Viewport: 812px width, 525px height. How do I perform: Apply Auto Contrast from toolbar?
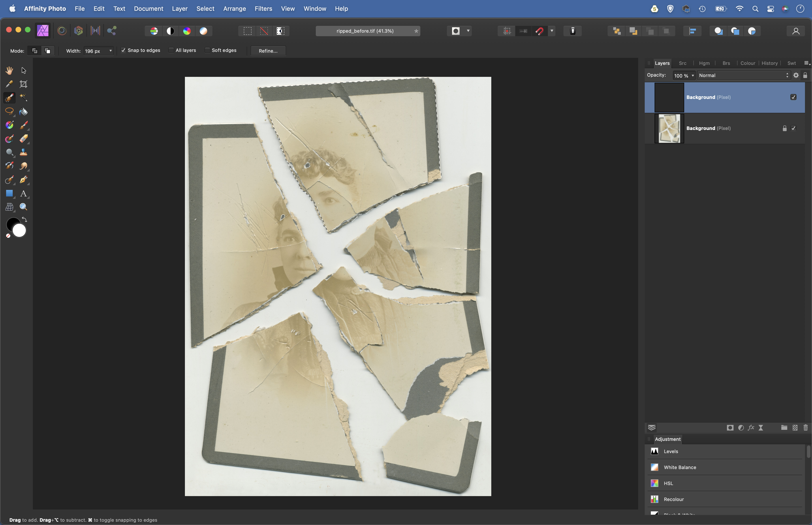pos(170,31)
